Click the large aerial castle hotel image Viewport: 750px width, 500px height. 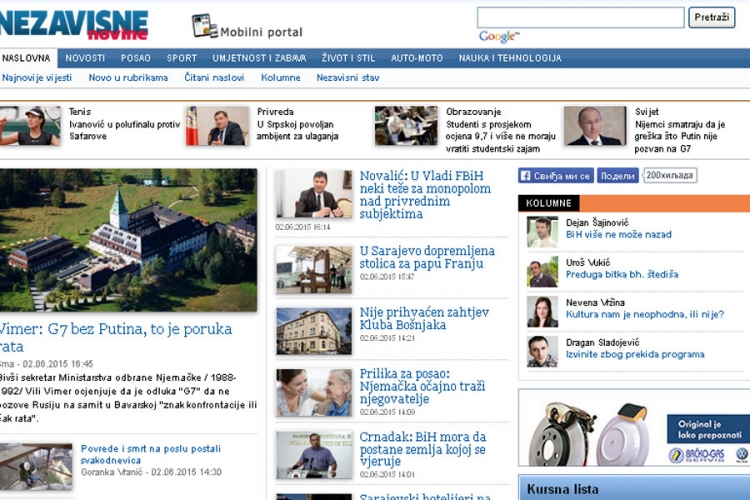point(128,240)
